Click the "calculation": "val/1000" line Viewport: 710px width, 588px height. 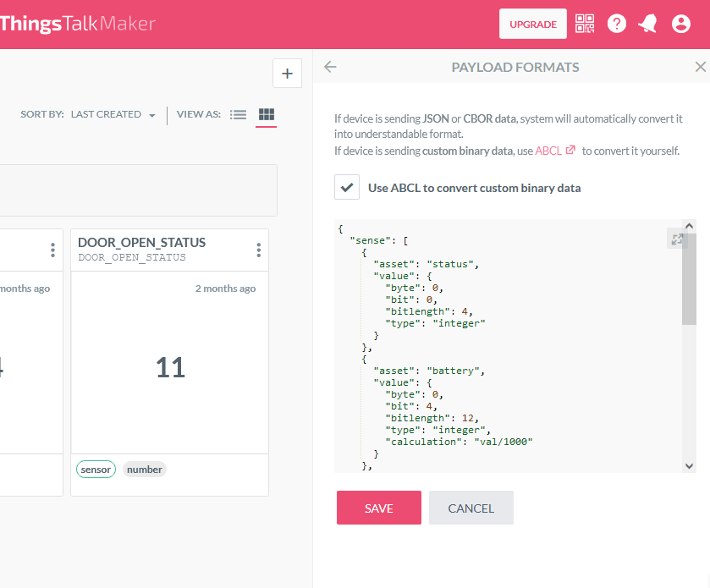(x=459, y=442)
